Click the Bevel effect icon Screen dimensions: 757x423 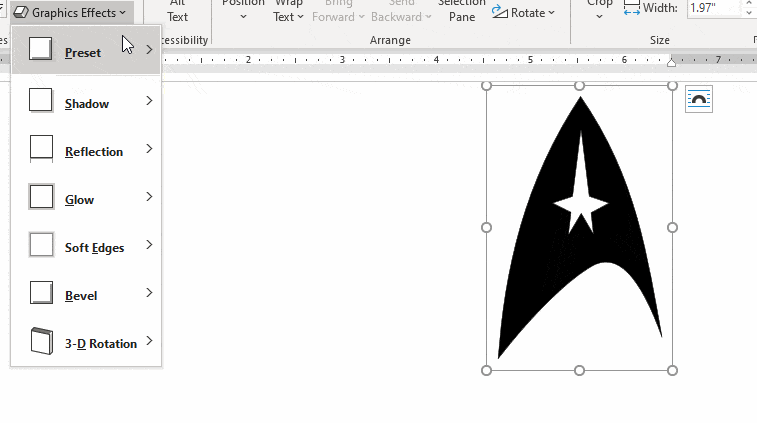[x=41, y=292]
